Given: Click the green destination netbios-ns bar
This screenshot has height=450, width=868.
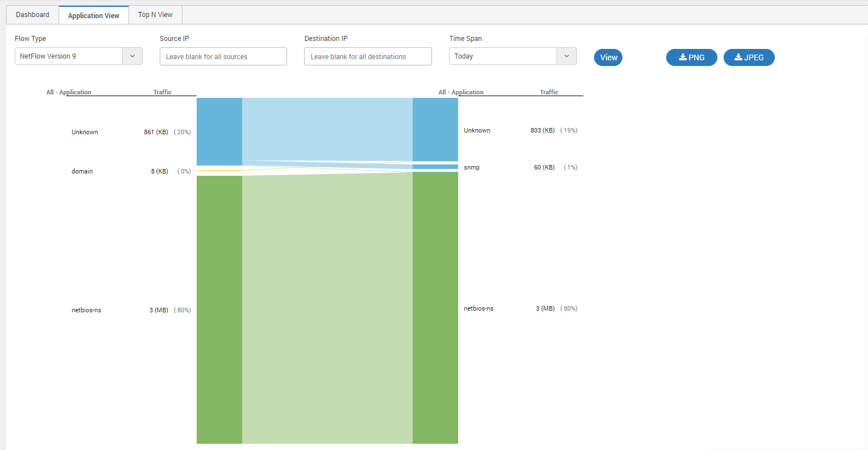Looking at the screenshot, I should tap(435, 308).
